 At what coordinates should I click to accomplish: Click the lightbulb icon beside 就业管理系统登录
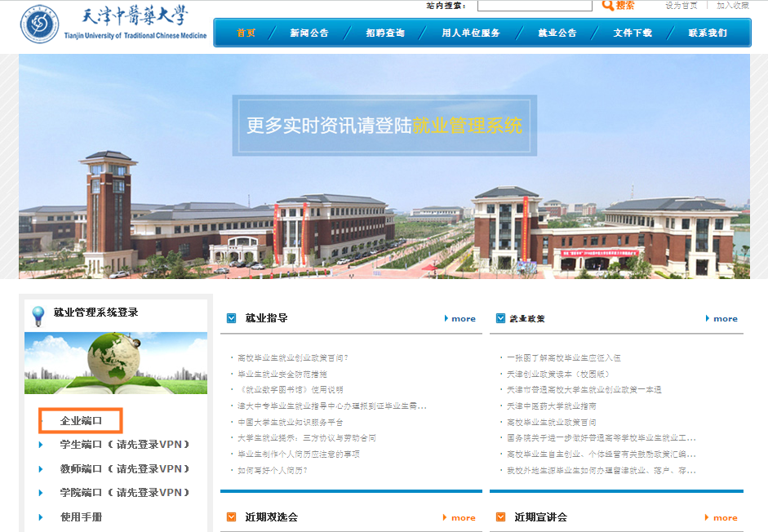38,315
